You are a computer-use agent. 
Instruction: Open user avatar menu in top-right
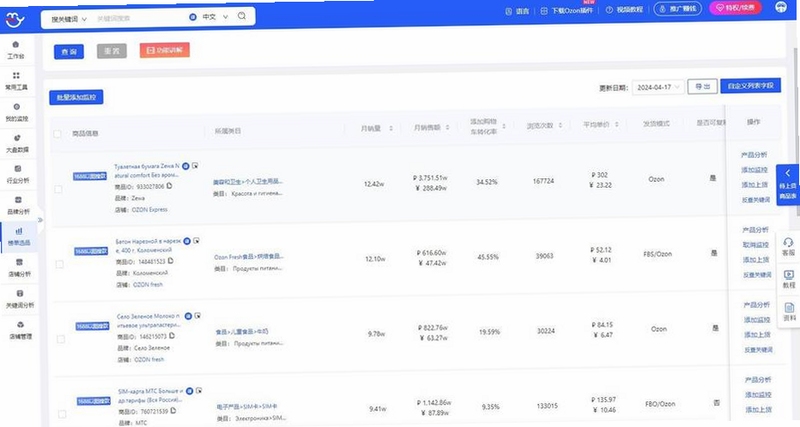coord(781,7)
